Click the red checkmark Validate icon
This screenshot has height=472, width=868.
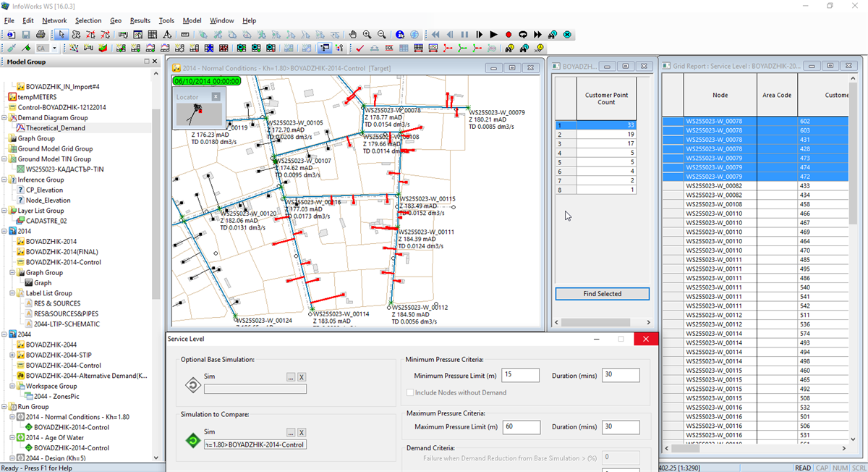(359, 49)
